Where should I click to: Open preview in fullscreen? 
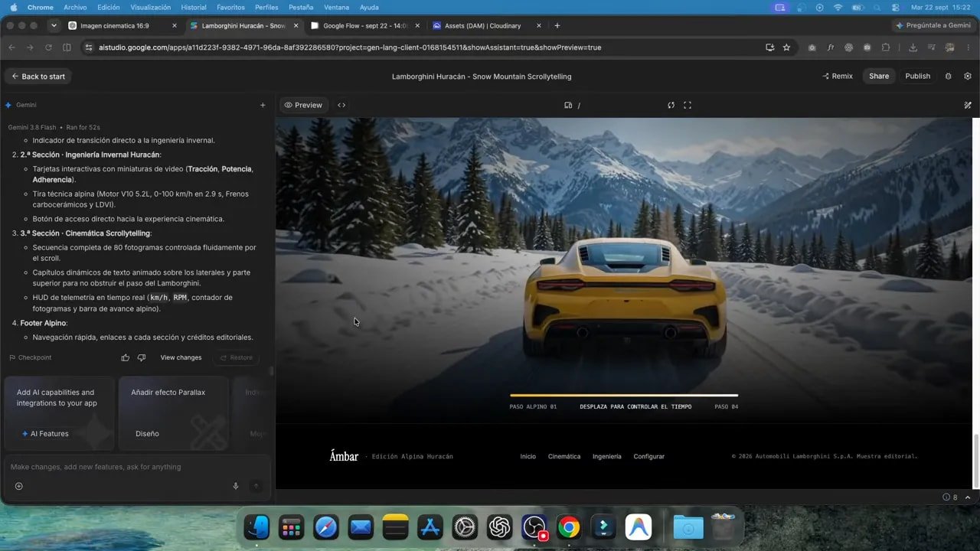coord(688,106)
